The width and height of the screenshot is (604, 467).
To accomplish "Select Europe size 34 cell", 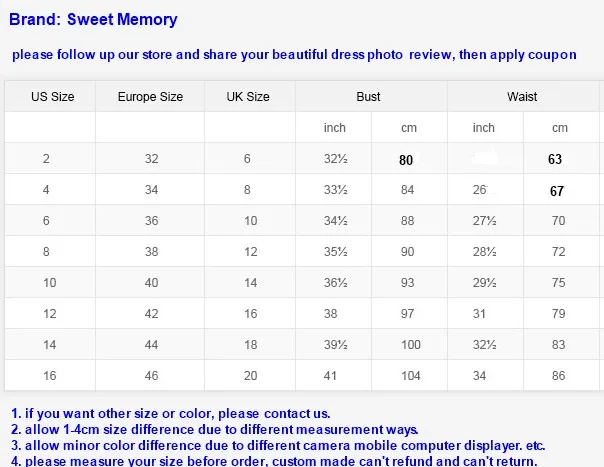I will pos(151,190).
